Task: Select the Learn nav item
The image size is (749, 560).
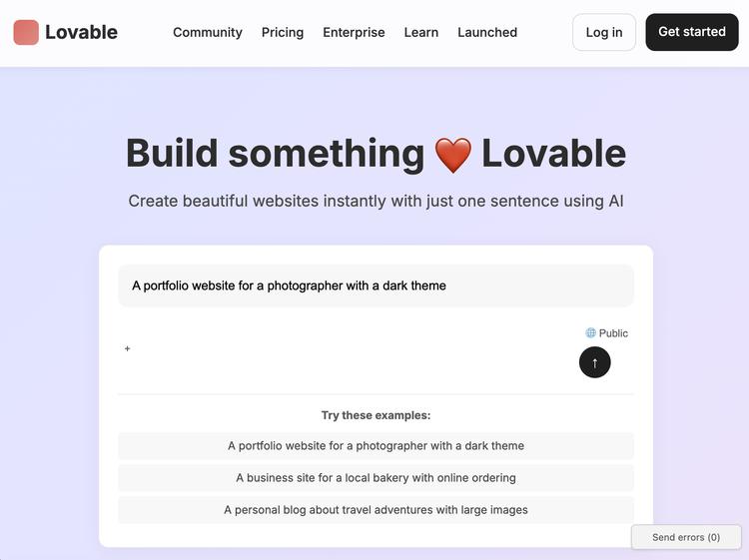Action: tap(421, 32)
